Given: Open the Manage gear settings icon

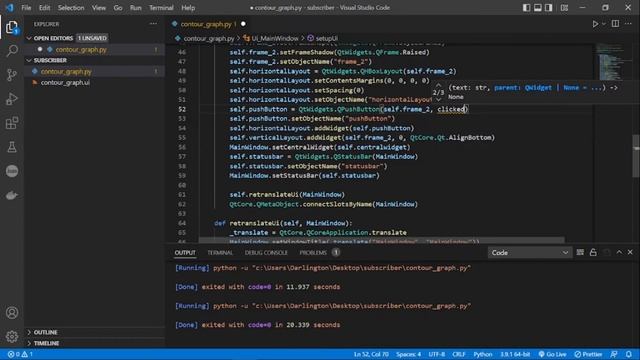Looking at the screenshot, I should 12,336.
